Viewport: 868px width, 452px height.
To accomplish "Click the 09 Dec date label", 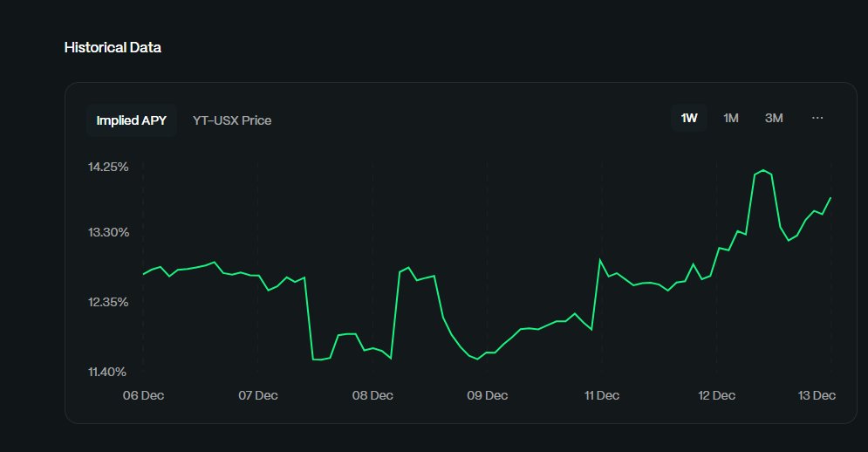I will pos(487,395).
